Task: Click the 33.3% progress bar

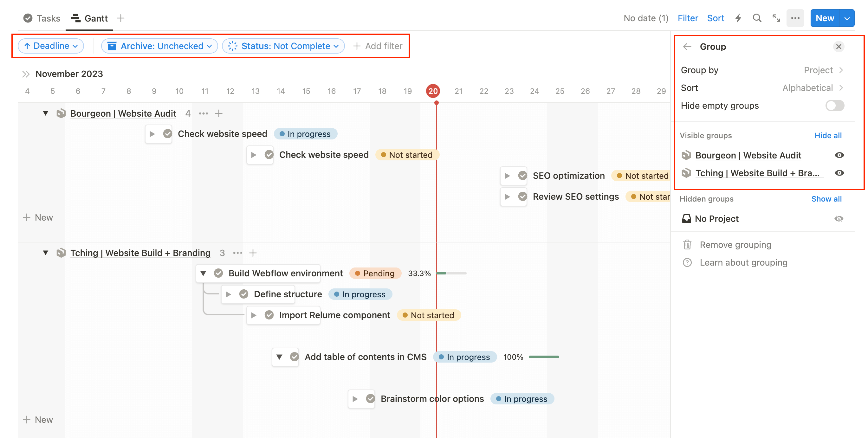Action: (x=451, y=273)
